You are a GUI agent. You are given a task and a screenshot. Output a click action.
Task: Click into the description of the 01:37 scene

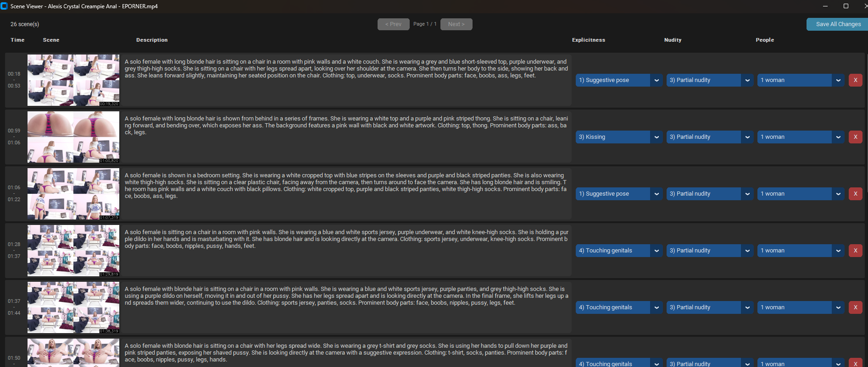[346, 307]
